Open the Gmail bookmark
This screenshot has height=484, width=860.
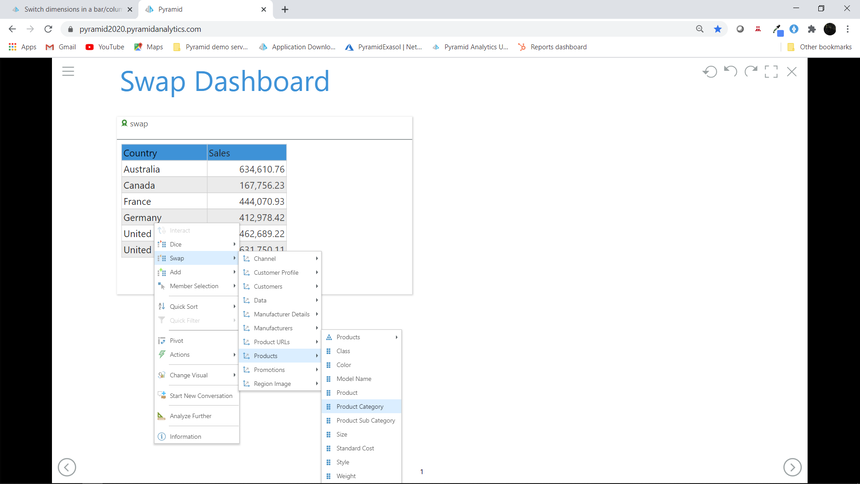61,47
